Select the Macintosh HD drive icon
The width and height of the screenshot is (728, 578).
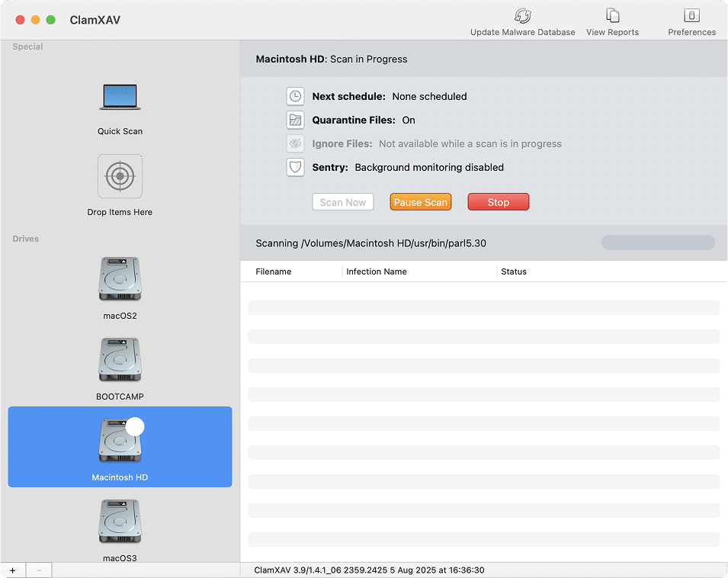click(x=120, y=441)
